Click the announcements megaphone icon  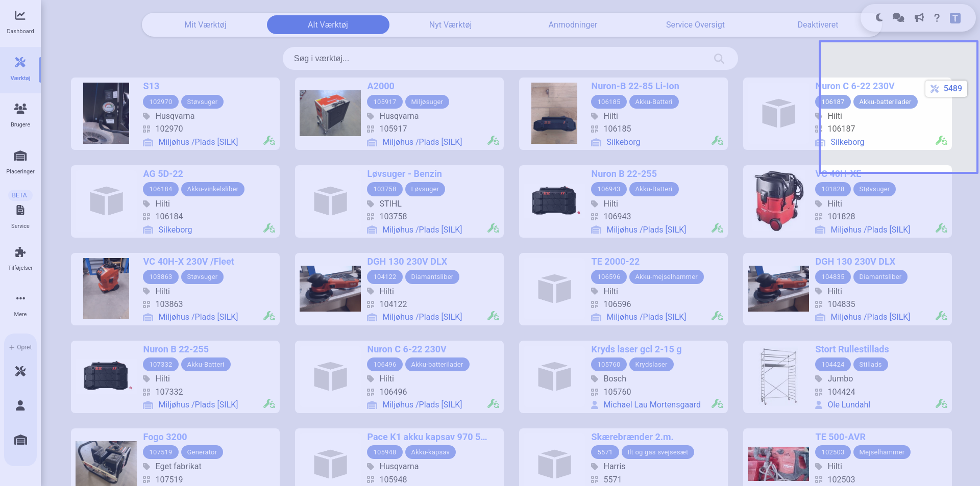tap(919, 18)
